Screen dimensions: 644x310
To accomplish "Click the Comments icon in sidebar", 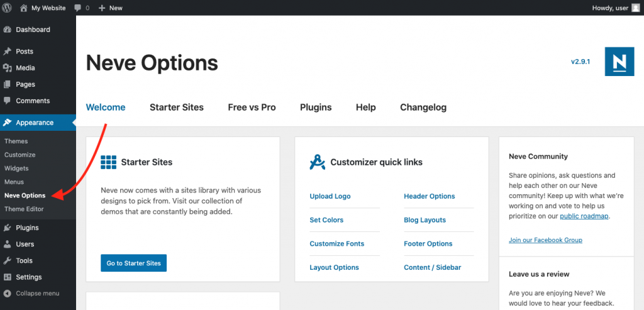I will pyautogui.click(x=7, y=101).
